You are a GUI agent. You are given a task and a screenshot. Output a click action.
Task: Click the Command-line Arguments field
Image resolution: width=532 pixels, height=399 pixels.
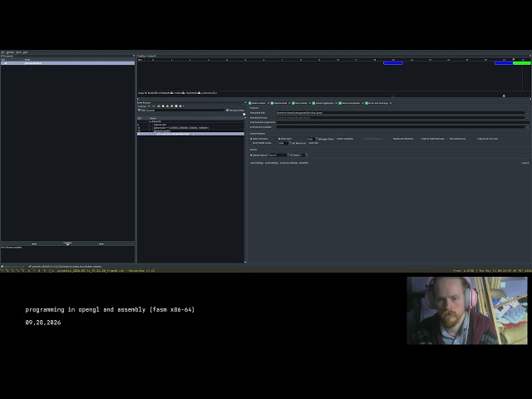tap(402, 122)
